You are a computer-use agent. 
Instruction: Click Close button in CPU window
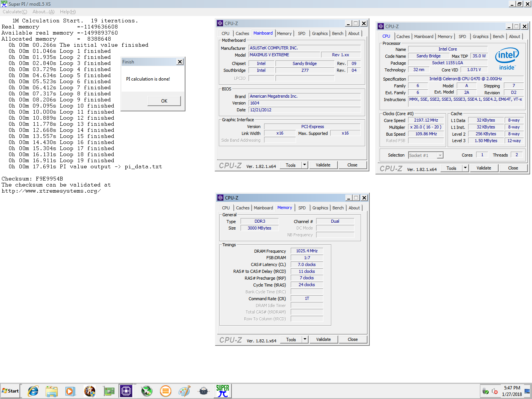(513, 168)
